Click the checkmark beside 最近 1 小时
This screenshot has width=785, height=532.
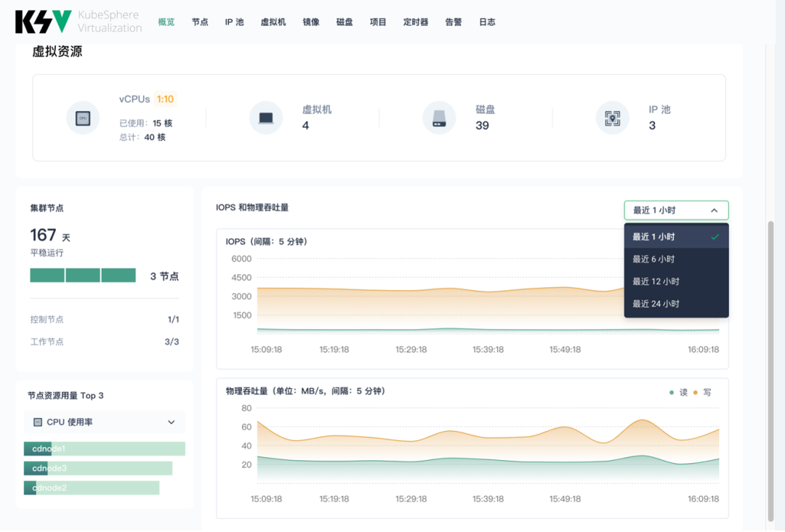tap(715, 237)
